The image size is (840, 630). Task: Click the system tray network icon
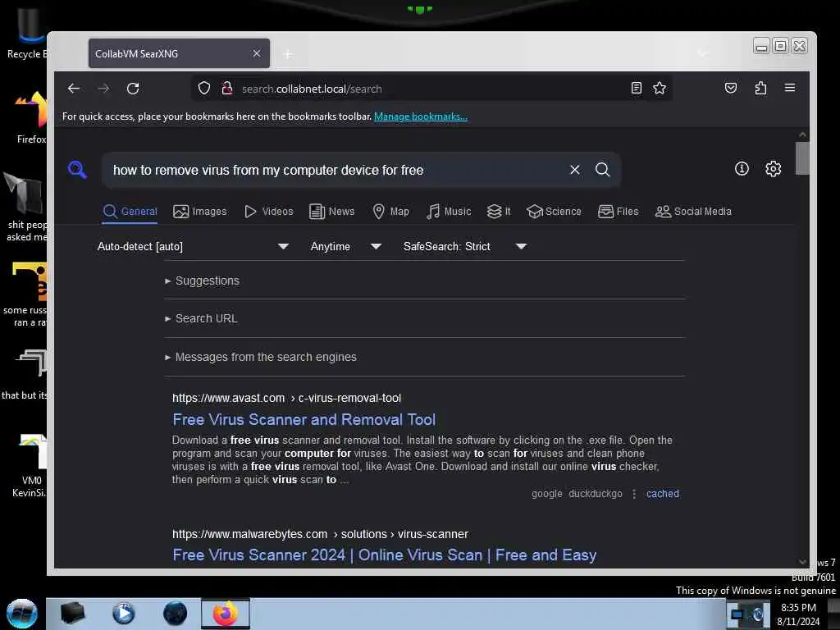point(737,614)
